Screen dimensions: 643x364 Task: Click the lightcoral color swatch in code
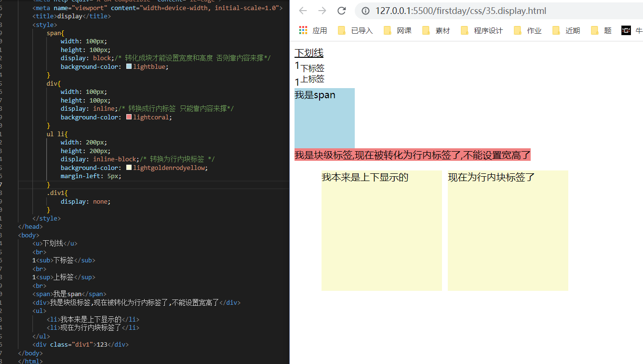pyautogui.click(x=129, y=117)
